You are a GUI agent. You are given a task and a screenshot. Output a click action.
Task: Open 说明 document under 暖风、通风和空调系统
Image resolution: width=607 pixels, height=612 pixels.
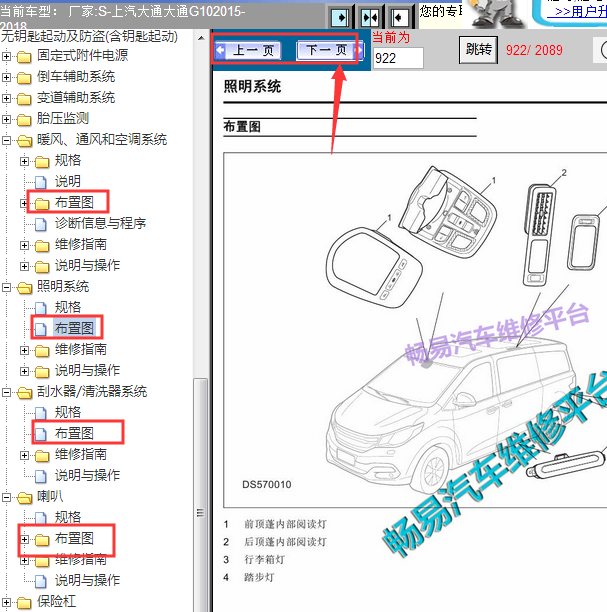tap(68, 181)
